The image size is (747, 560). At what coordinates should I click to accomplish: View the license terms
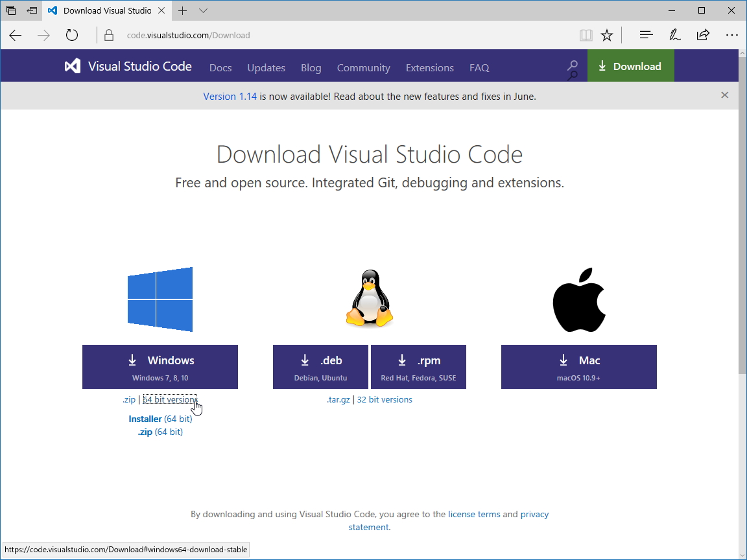474,514
